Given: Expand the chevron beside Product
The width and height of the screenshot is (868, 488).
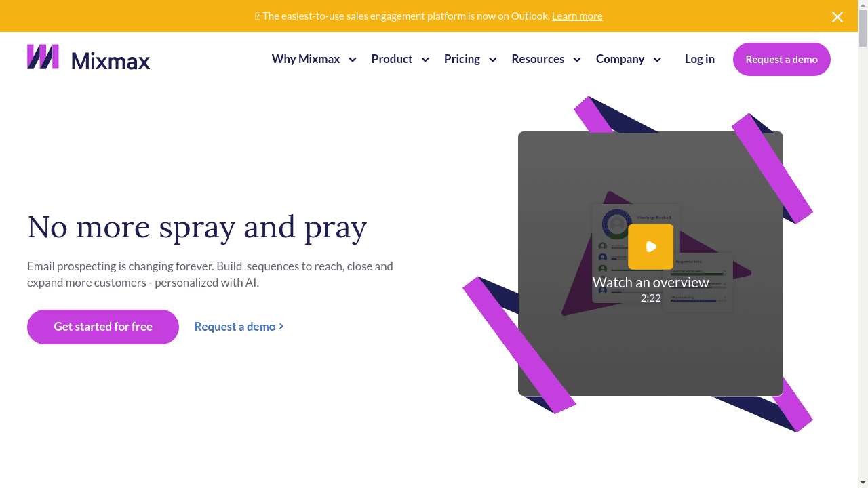Looking at the screenshot, I should pyautogui.click(x=425, y=60).
